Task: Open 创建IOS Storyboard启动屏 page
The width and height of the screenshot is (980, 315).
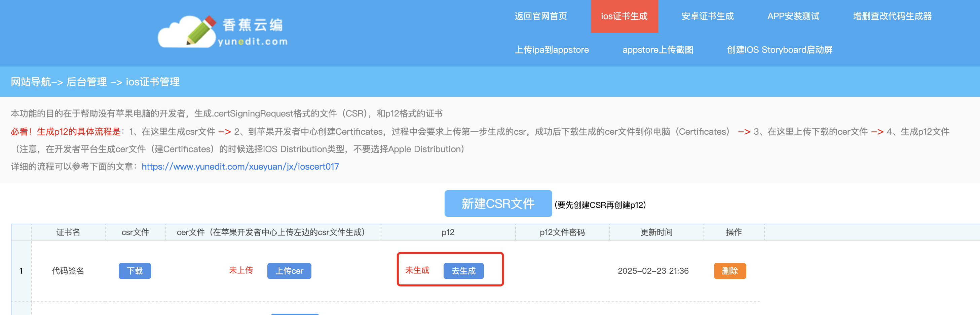Action: tap(780, 50)
